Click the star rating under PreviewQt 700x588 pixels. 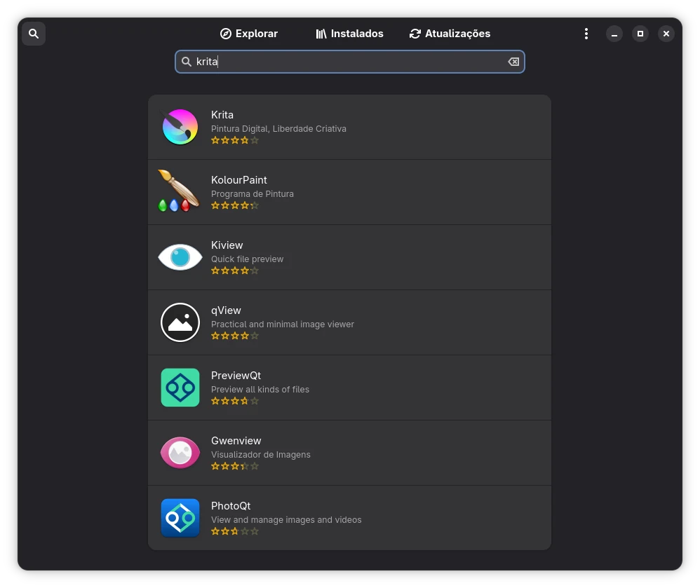click(235, 401)
